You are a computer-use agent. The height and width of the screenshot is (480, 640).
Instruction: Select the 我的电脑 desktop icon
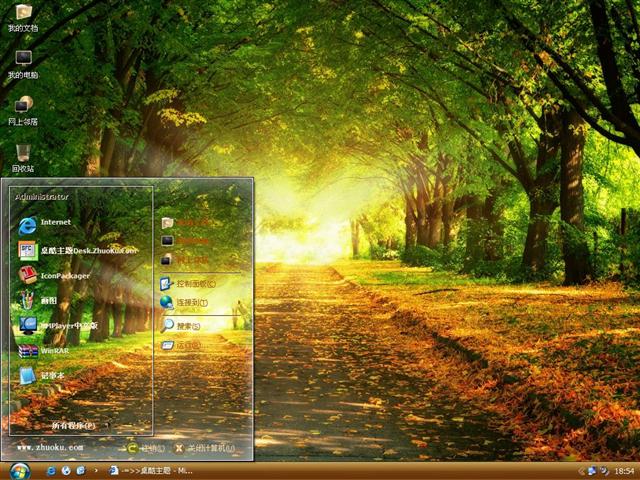22,65
